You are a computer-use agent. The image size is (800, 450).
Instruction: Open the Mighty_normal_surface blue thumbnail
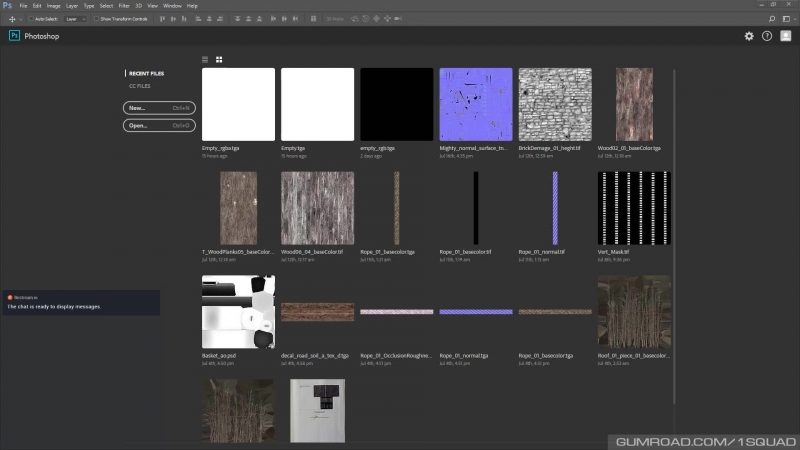tap(476, 105)
